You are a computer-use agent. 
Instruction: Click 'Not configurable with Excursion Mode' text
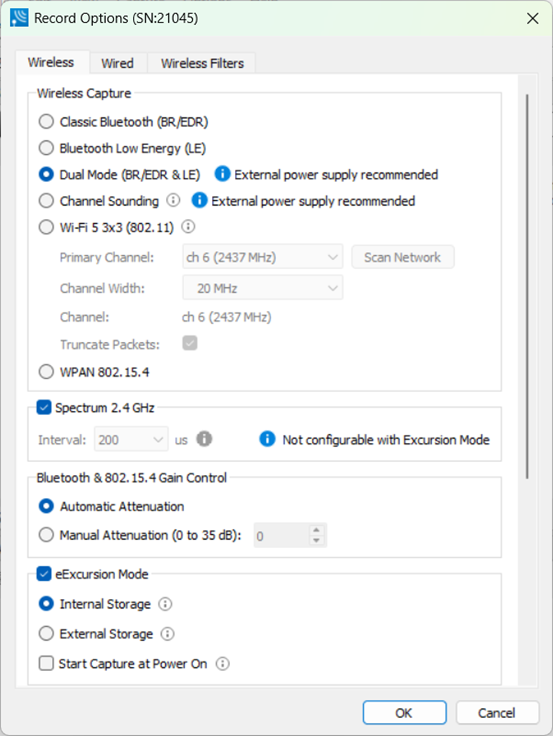[x=386, y=440]
